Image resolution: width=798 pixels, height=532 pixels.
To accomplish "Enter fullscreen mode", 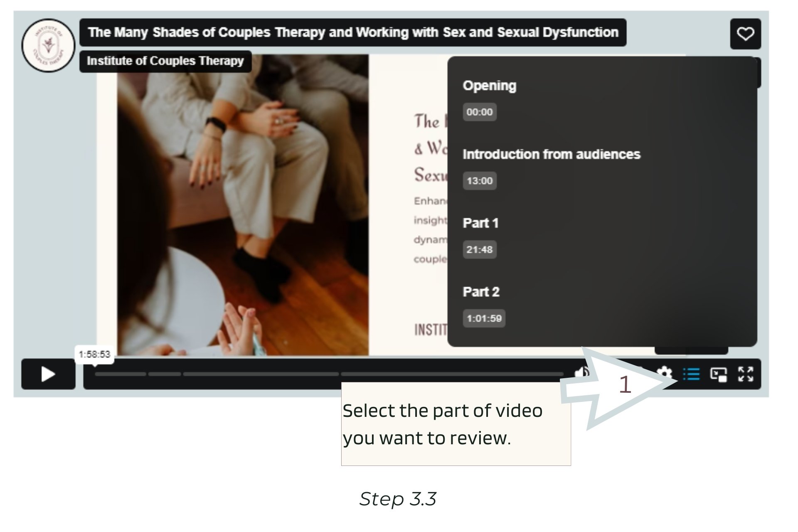I will click(745, 374).
